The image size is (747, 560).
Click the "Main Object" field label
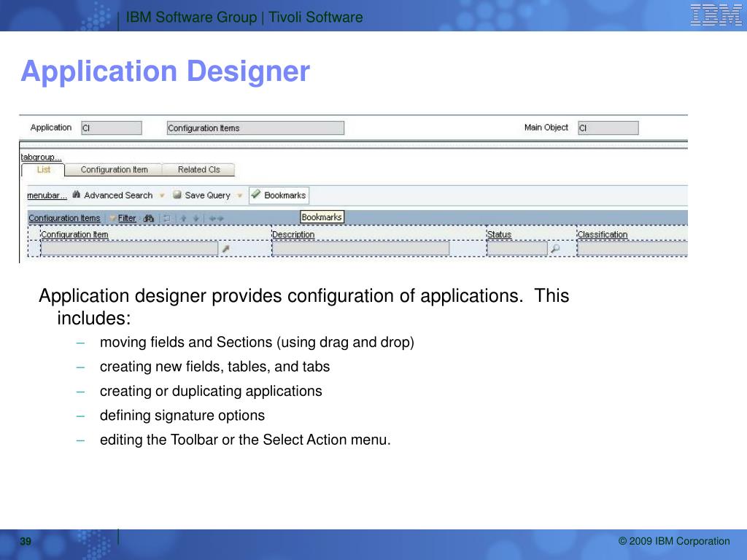tap(546, 127)
